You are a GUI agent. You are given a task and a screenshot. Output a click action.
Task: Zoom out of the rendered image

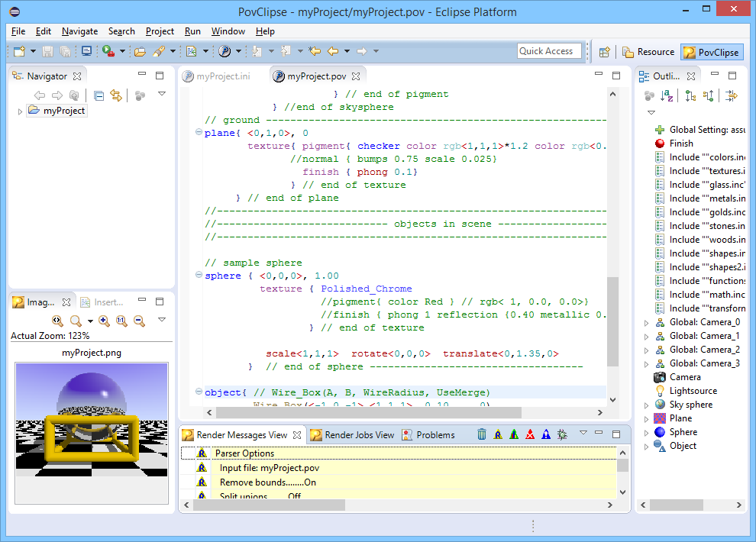tap(139, 321)
